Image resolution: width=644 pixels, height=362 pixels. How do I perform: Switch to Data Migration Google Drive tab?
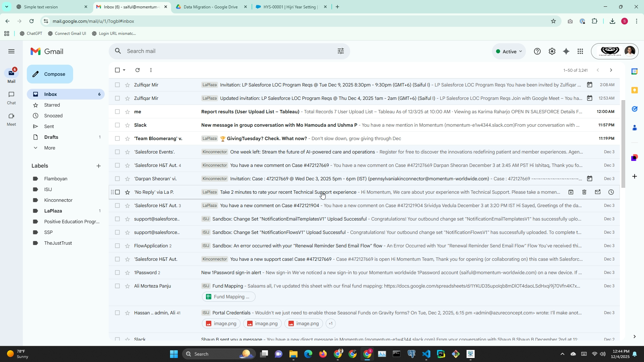210,7
